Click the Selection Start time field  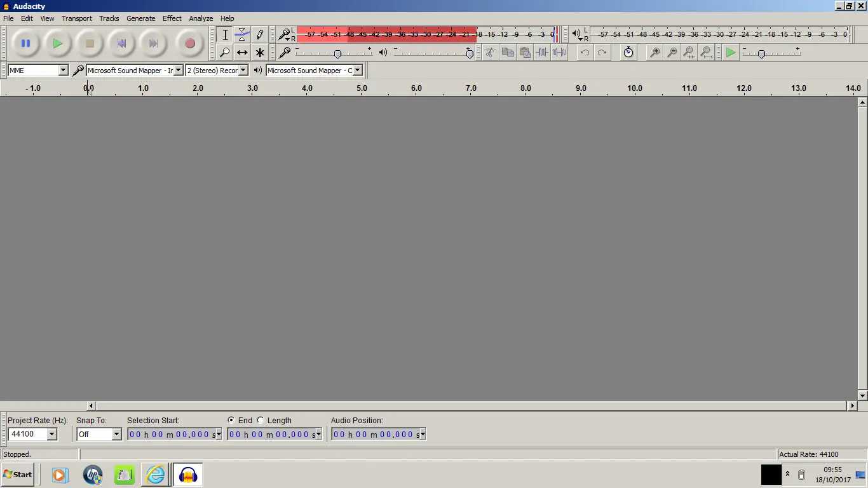pos(170,435)
